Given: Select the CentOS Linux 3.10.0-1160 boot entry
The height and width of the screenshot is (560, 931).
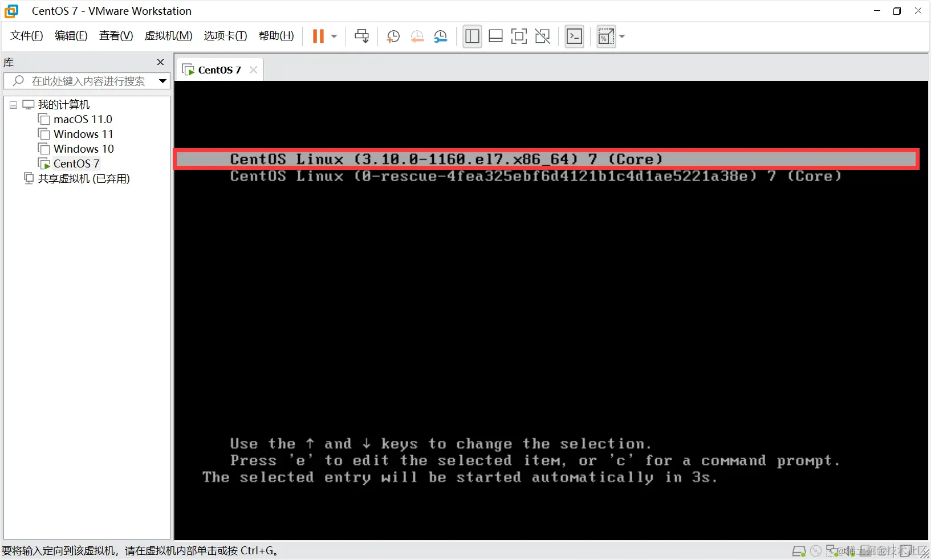Looking at the screenshot, I should point(546,159).
